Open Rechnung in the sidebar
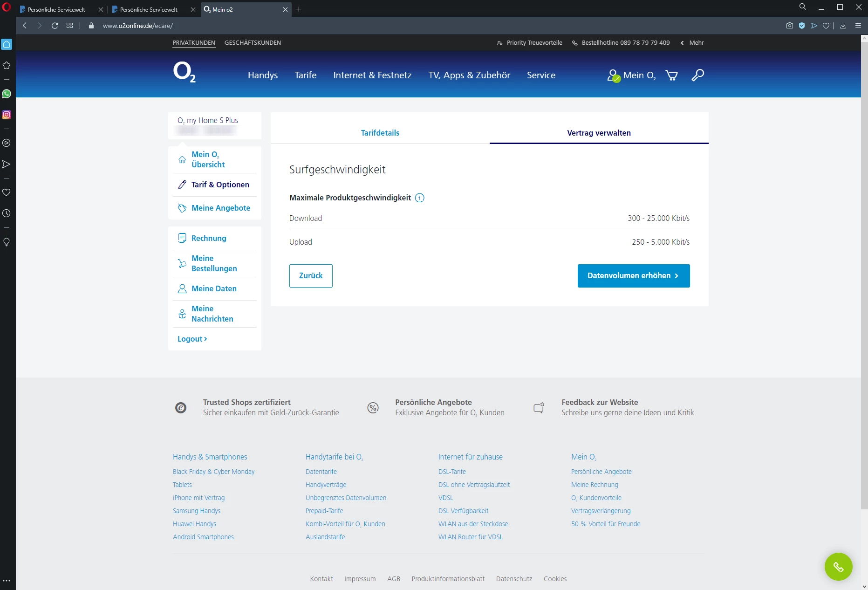868x590 pixels. click(x=215, y=238)
